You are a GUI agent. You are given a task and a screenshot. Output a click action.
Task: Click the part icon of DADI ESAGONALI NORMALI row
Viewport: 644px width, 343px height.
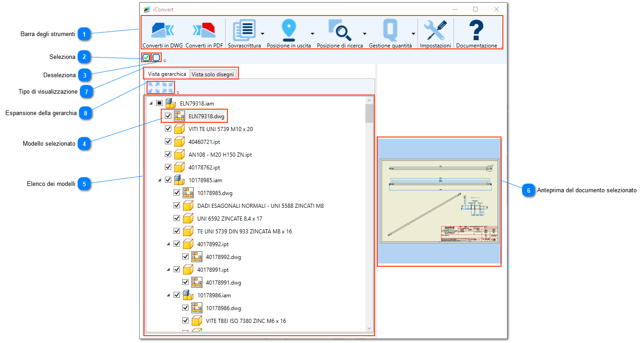(x=188, y=206)
